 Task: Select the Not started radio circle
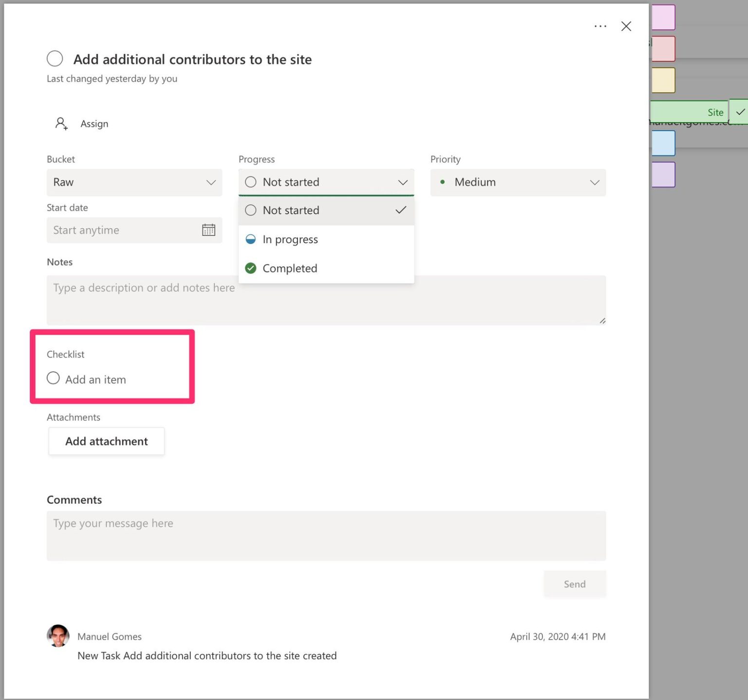pyautogui.click(x=250, y=210)
